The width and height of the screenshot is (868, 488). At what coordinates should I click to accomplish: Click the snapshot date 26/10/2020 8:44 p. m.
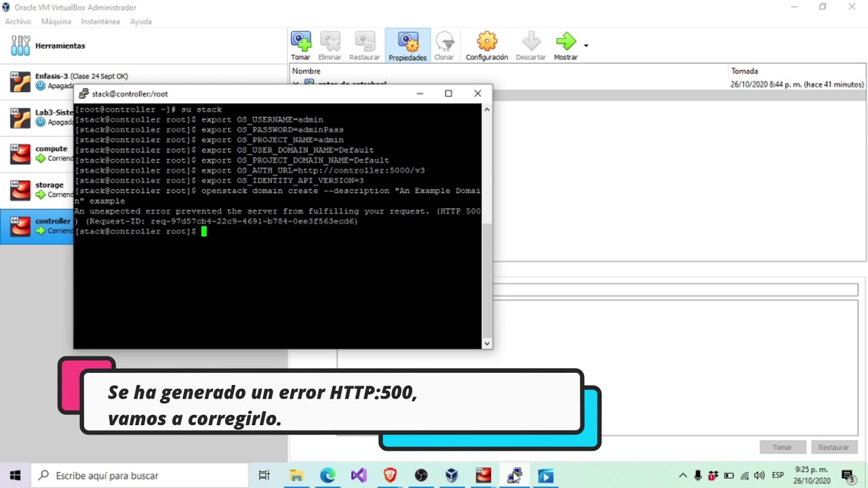pos(797,85)
